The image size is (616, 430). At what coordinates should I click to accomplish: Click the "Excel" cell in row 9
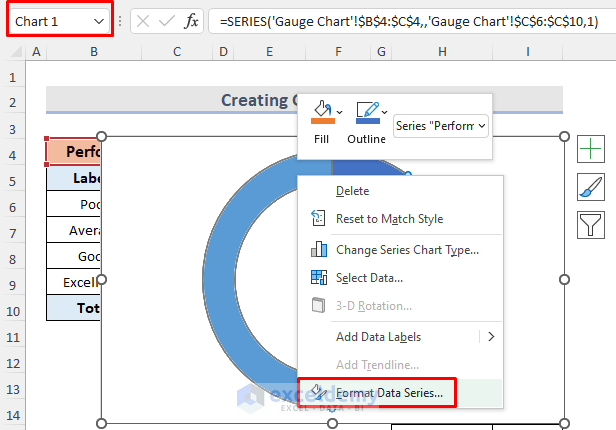click(x=73, y=282)
